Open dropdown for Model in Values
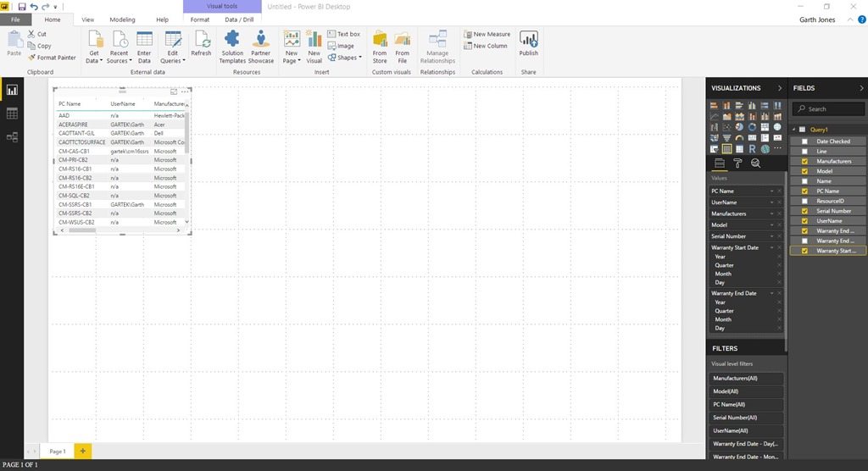Screen dimensions: 868x471 [771, 224]
